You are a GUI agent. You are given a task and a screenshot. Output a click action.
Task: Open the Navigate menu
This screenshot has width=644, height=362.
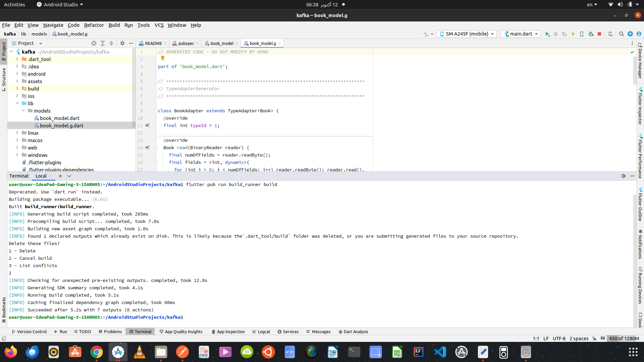click(x=53, y=25)
